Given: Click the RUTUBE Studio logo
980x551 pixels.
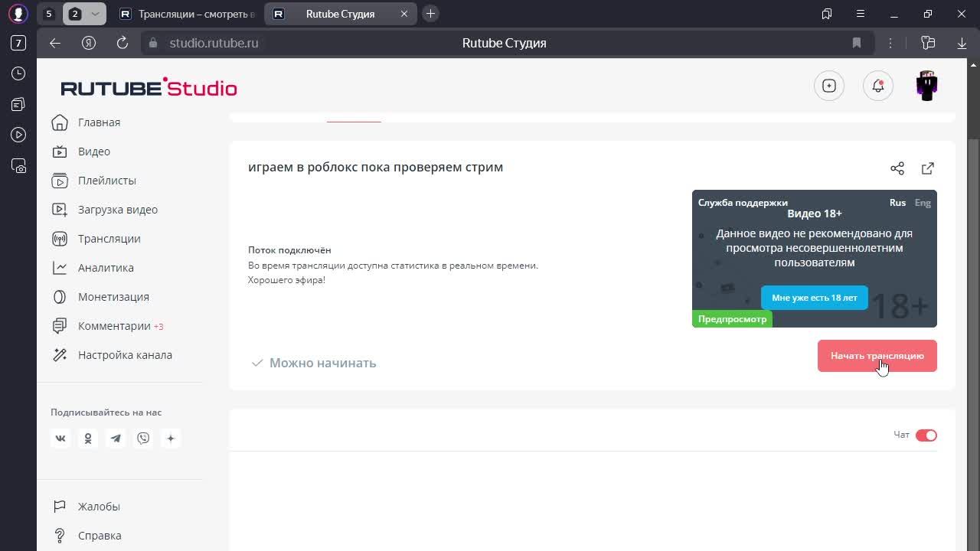Looking at the screenshot, I should click(x=149, y=87).
